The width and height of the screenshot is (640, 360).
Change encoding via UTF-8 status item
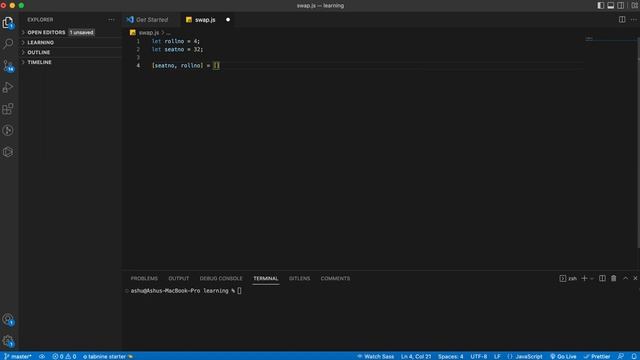[479, 356]
